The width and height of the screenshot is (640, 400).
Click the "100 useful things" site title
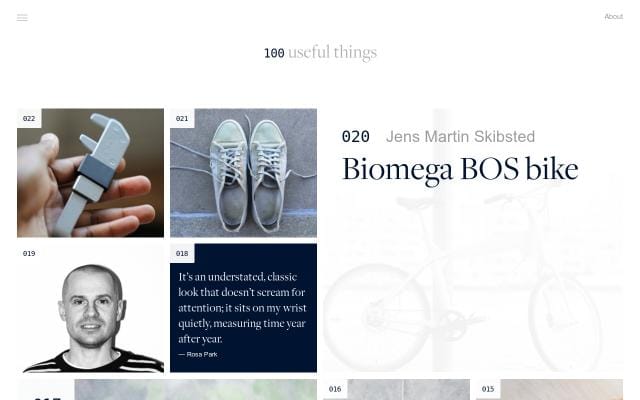(x=320, y=53)
